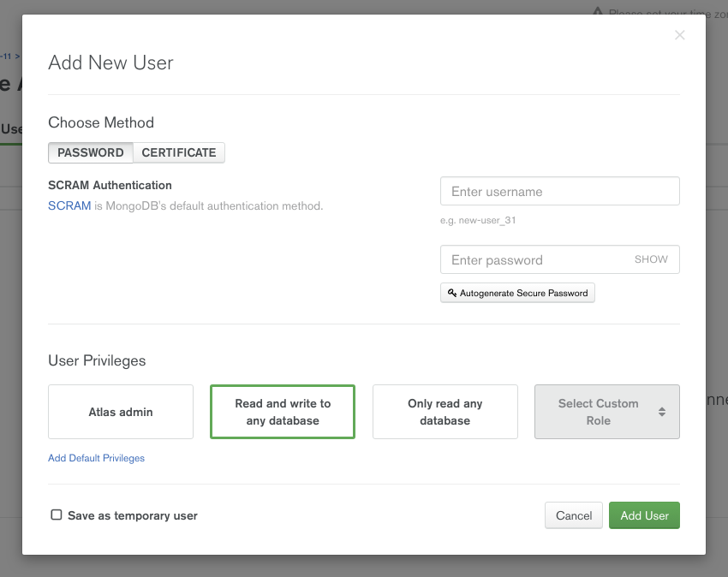
Task: Confirm with the green Add User button
Action: pyautogui.click(x=644, y=515)
